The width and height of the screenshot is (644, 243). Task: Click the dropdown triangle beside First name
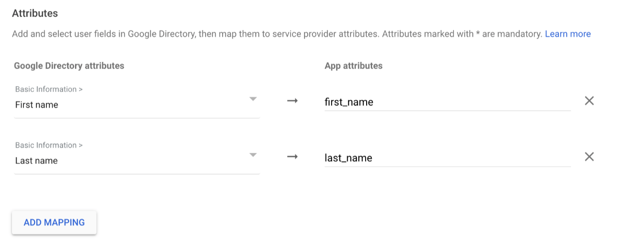(x=253, y=99)
